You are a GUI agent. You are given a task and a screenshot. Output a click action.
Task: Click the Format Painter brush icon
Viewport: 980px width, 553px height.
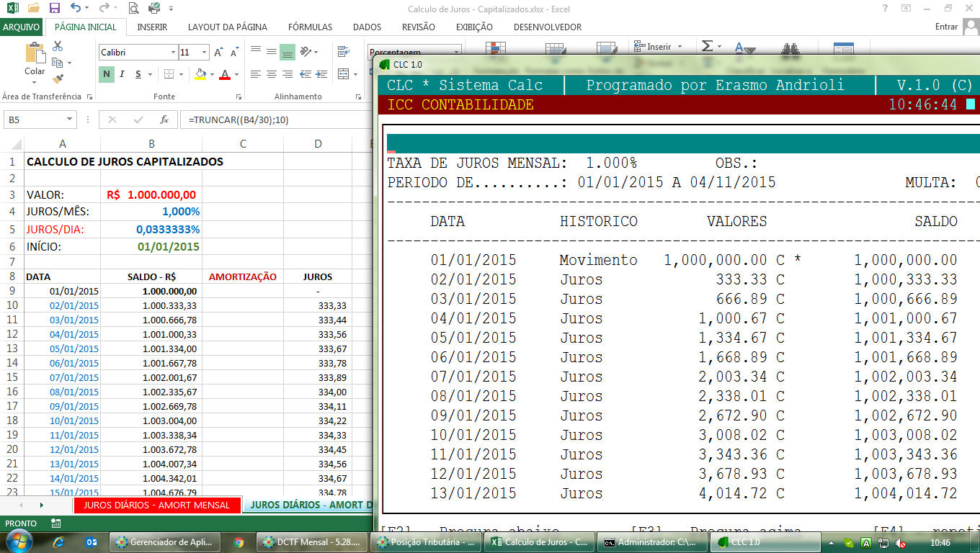[x=58, y=78]
